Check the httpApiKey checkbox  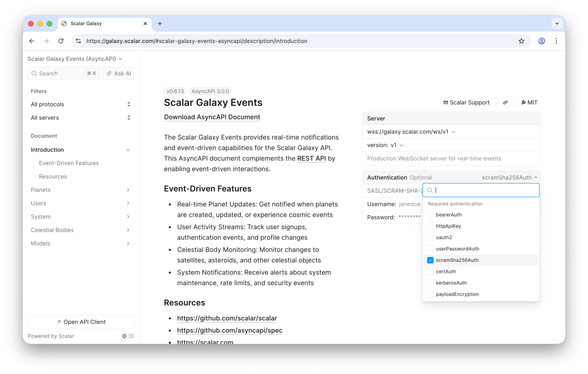[430, 226]
